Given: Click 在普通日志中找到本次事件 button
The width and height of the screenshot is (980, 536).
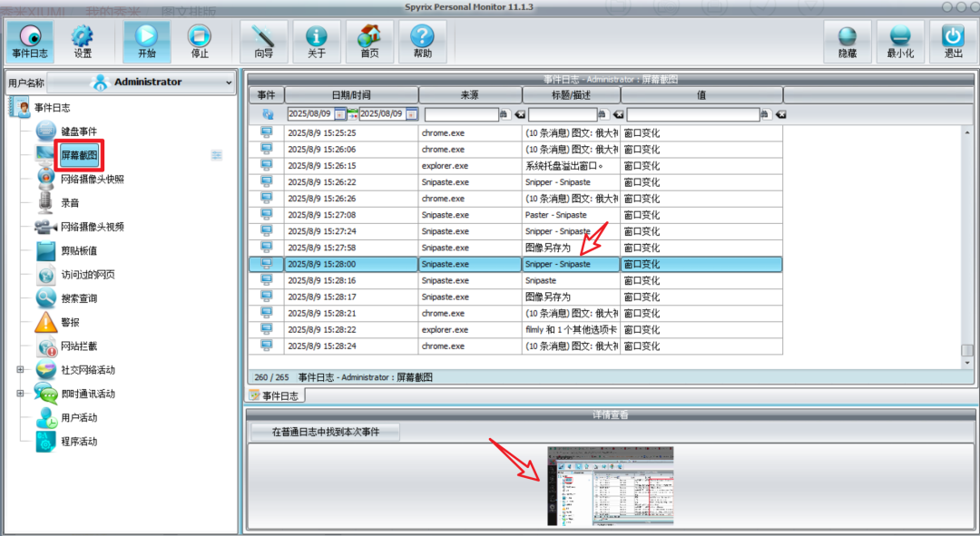Looking at the screenshot, I should pos(325,432).
